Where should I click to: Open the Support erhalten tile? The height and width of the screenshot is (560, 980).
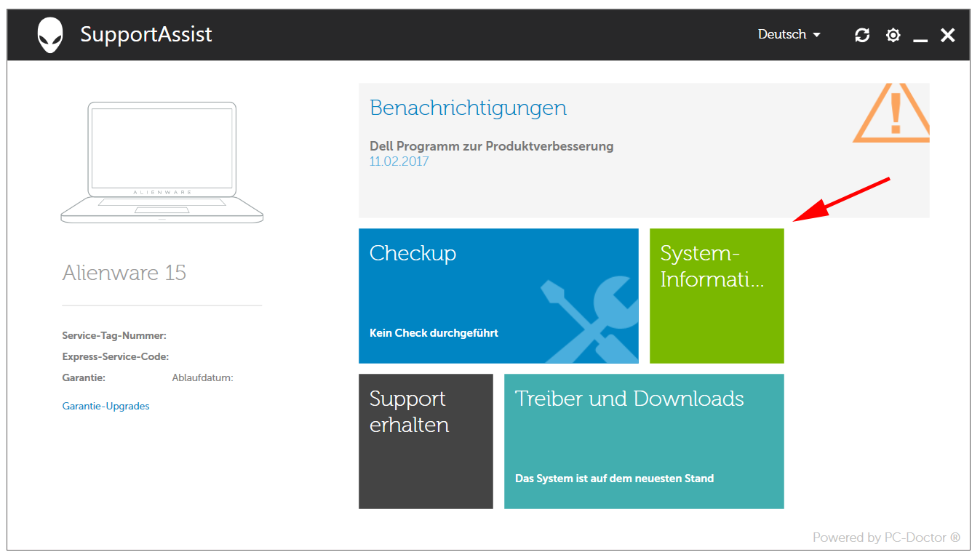[426, 441]
